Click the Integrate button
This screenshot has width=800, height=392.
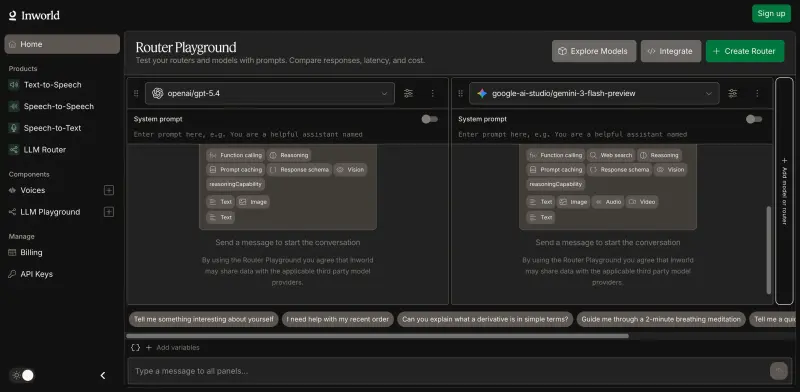[671, 51]
